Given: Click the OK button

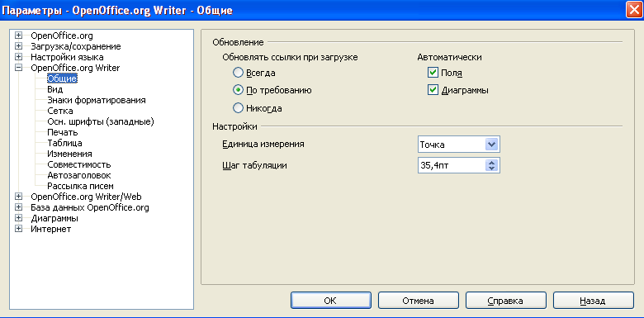Looking at the screenshot, I should tap(330, 301).
